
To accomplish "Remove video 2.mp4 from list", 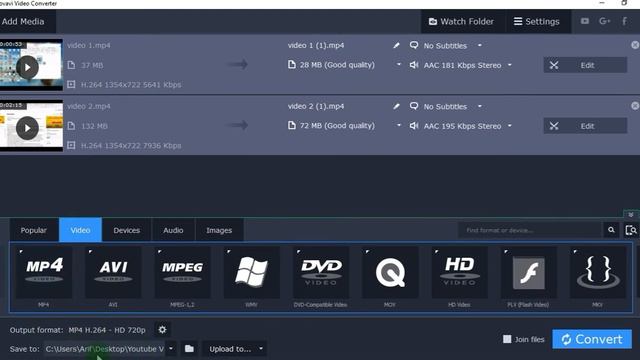I will click(x=635, y=106).
